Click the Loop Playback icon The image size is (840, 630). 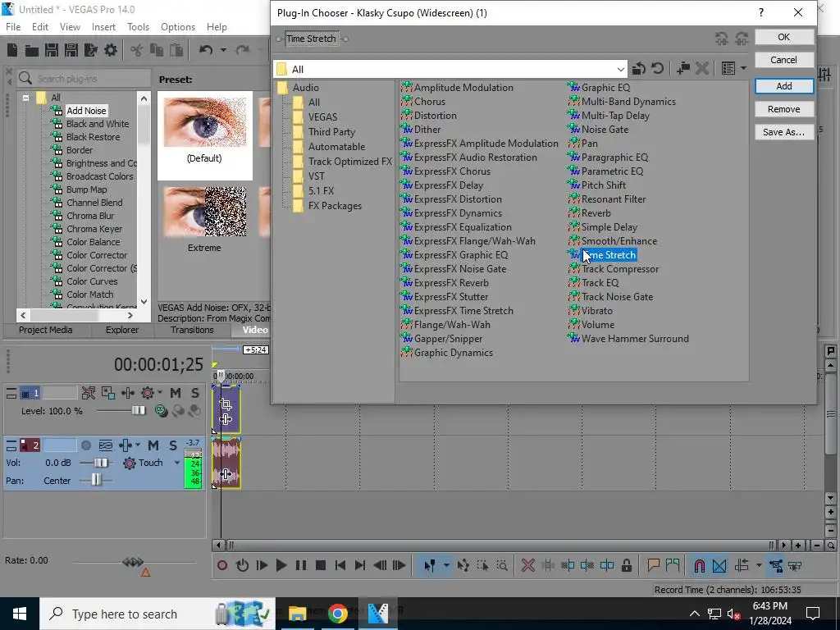[242, 565]
